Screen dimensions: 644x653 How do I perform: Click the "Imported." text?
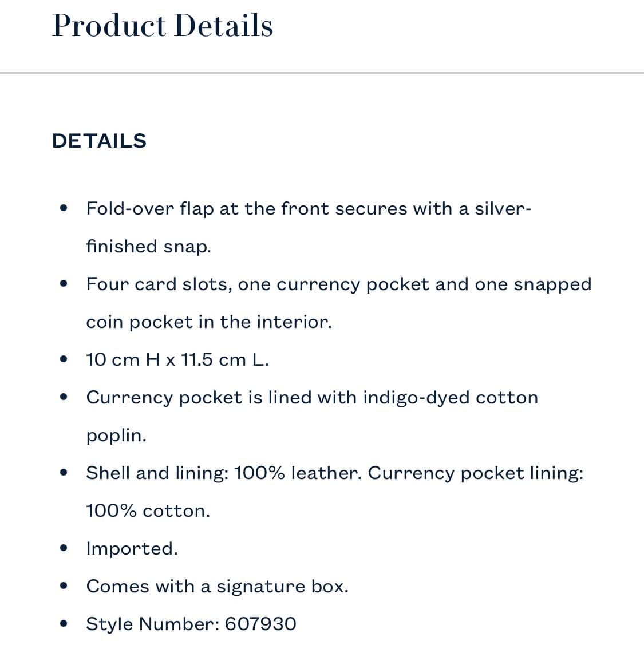click(x=132, y=549)
